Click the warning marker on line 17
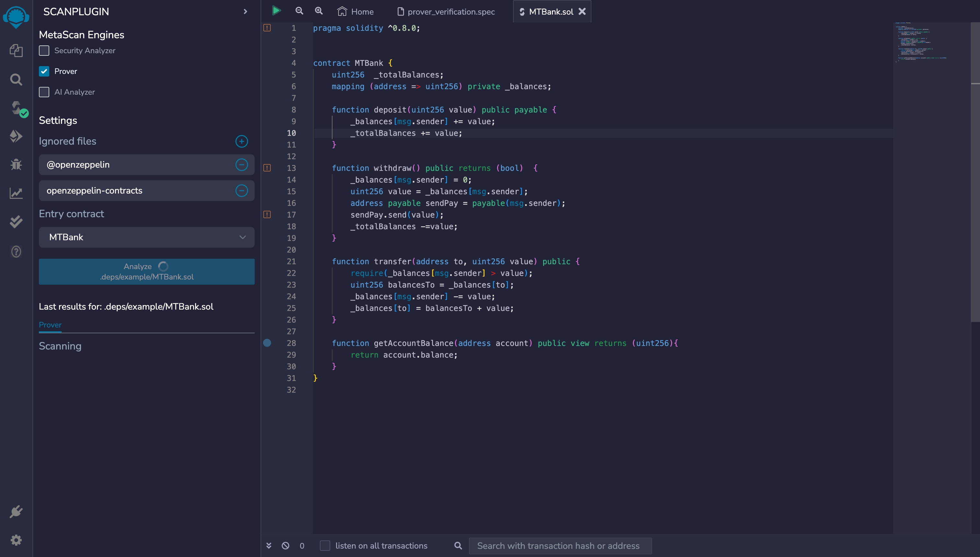Image resolution: width=980 pixels, height=557 pixels. (267, 215)
